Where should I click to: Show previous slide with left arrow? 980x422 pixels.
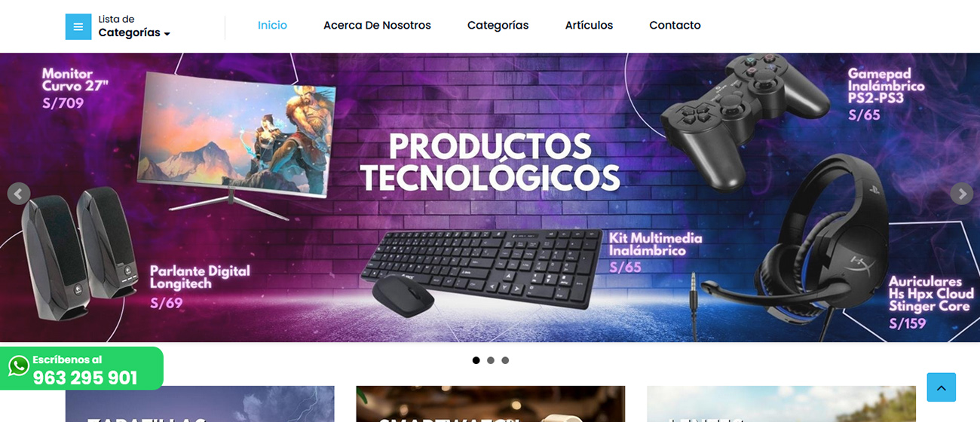click(x=19, y=194)
